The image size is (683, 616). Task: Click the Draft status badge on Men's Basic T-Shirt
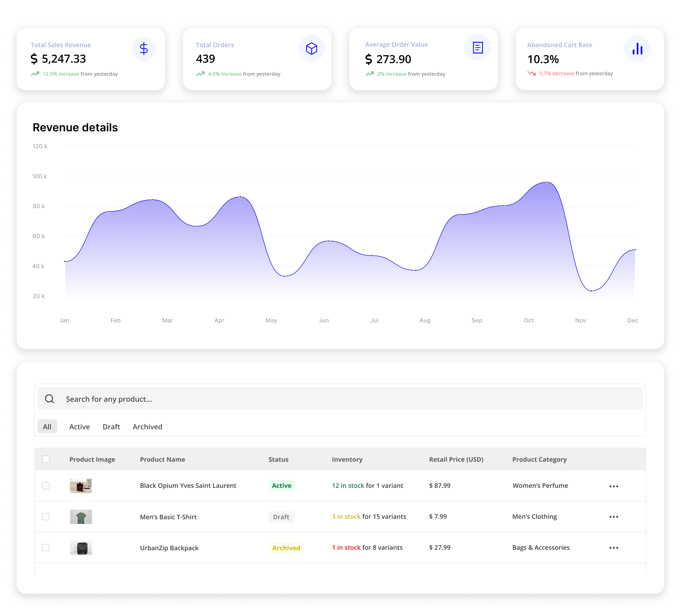click(x=281, y=517)
